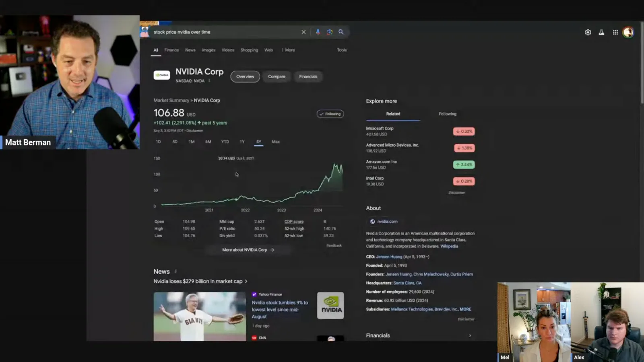Image resolution: width=644 pixels, height=362 pixels.
Task: Open the News section three-dot menu
Action: tap(176, 271)
